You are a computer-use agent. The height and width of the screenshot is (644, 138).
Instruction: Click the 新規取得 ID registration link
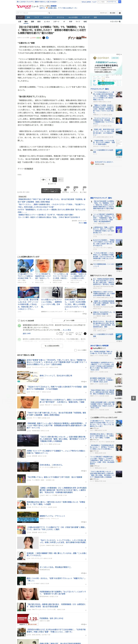coord(54,6)
